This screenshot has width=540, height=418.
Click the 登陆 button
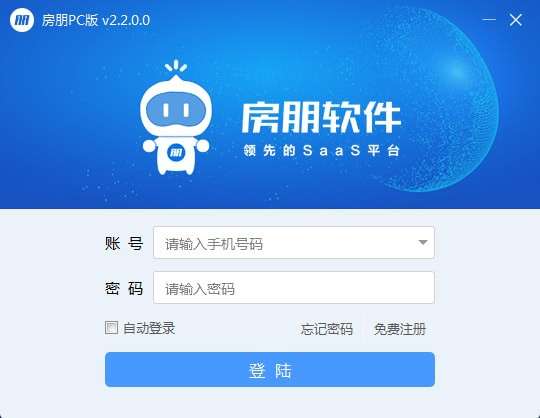coord(270,369)
